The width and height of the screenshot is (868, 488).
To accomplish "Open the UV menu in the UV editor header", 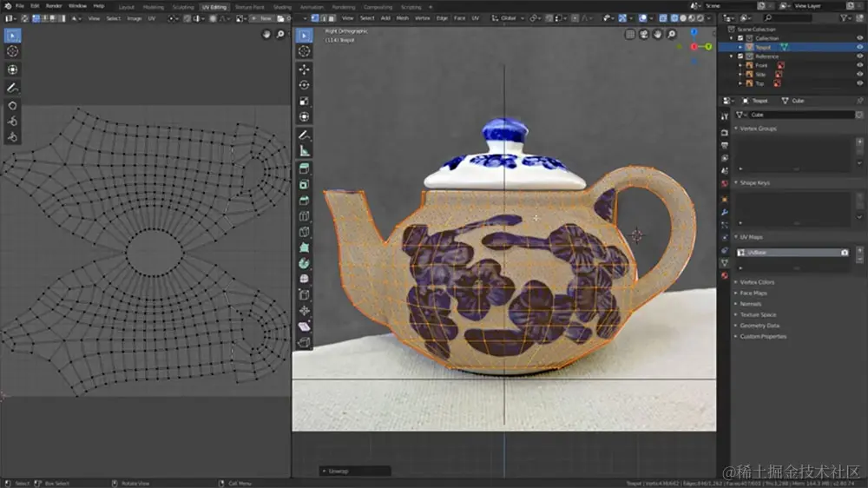I will point(151,18).
